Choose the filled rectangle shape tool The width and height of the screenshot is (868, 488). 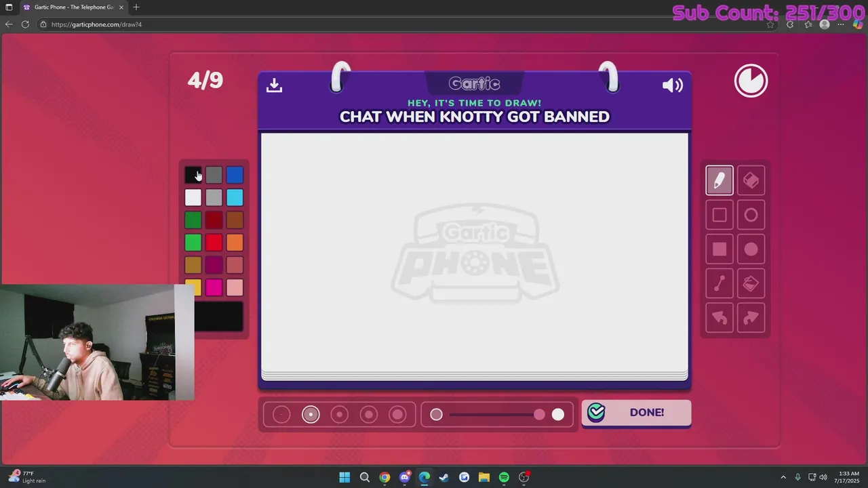(719, 249)
